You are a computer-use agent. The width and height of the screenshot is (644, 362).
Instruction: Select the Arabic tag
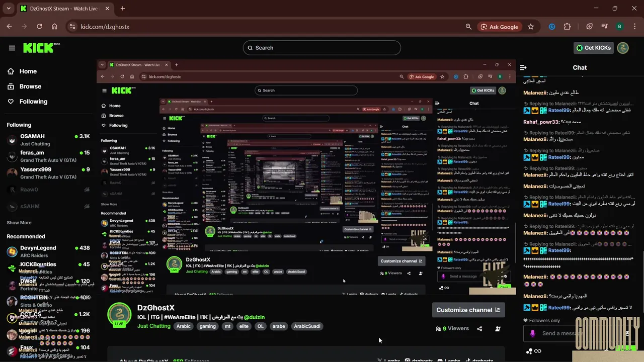[184, 326]
